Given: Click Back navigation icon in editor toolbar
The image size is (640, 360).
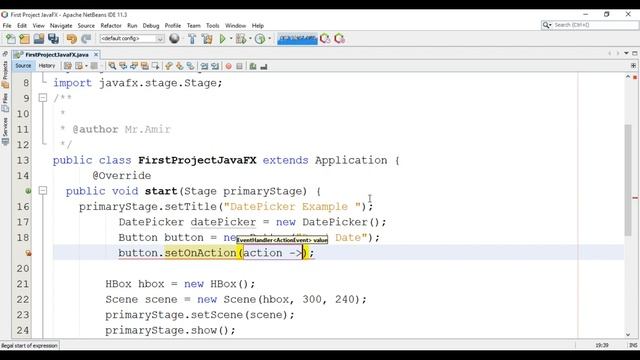Looking at the screenshot, I should [x=79, y=66].
